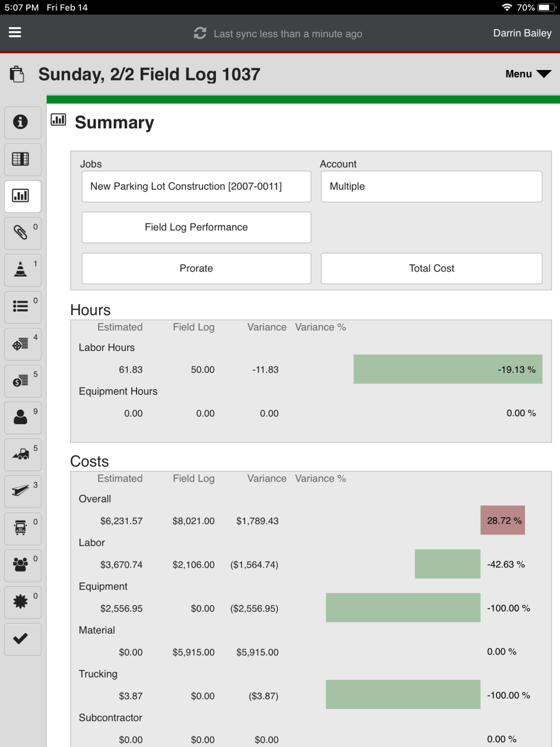Toggle Prorate option
Viewport: 560px width, 747px height.
[x=196, y=268]
